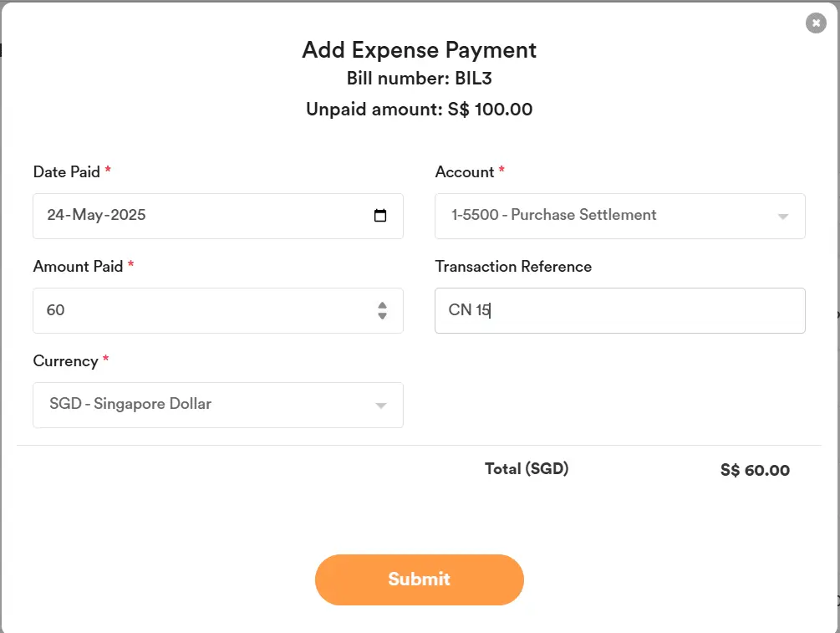Click the 24-May-2025 date text
The image size is (840, 633).
coord(96,215)
